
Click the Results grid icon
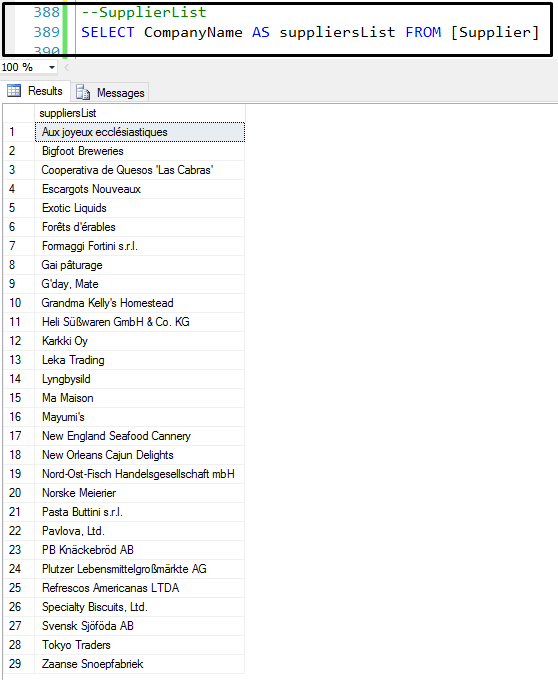pyautogui.click(x=14, y=91)
